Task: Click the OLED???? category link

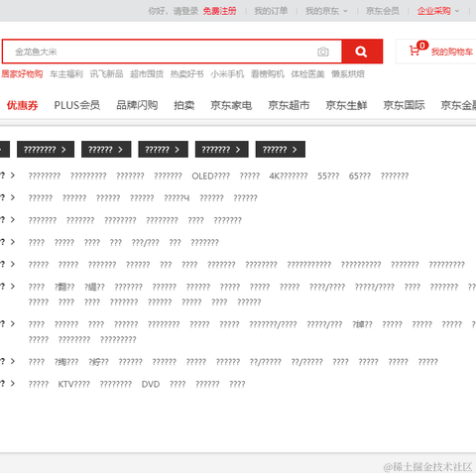Action: coord(210,177)
